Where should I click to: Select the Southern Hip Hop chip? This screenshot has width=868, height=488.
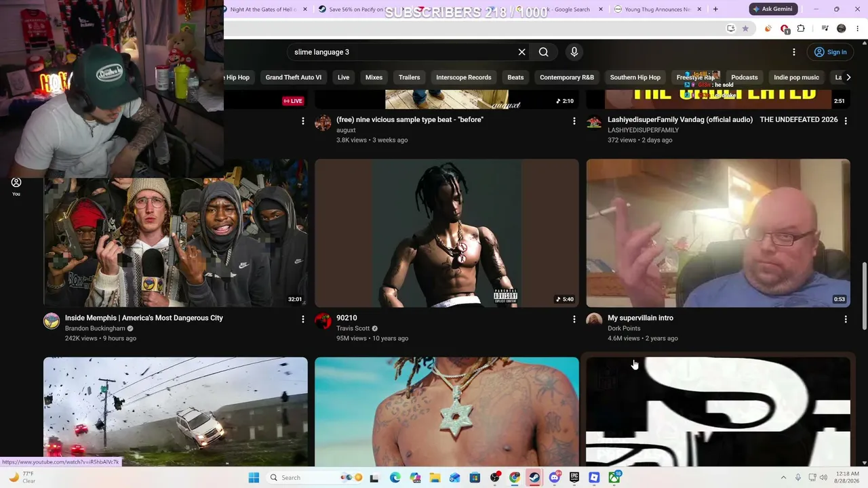click(635, 77)
